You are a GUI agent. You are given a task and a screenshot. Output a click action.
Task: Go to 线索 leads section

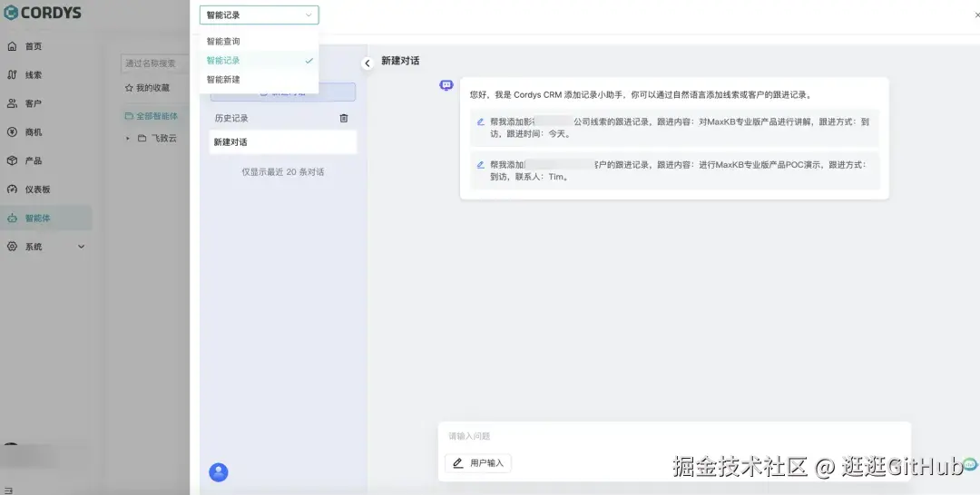pos(33,75)
